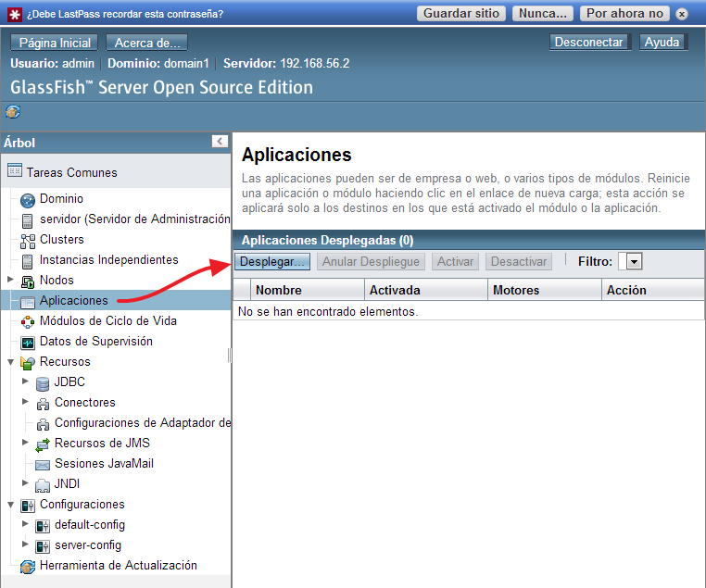This screenshot has width=706, height=588.
Task: Open the Filtro dropdown
Action: click(634, 262)
